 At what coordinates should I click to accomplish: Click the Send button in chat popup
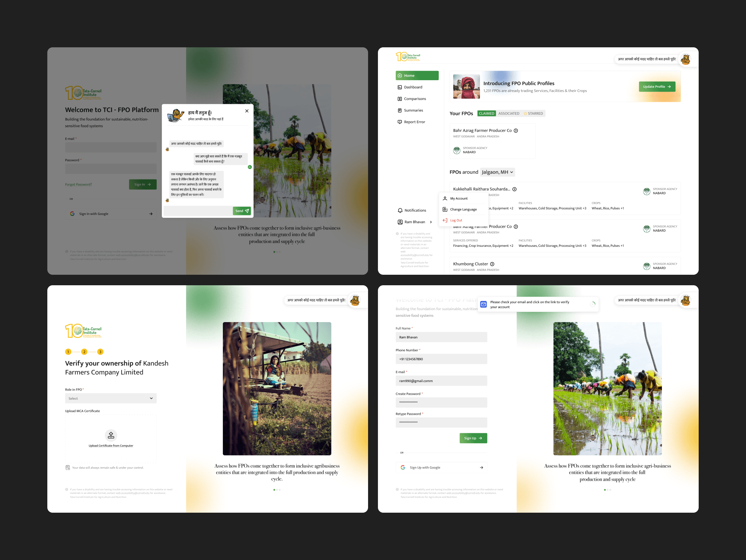242,211
